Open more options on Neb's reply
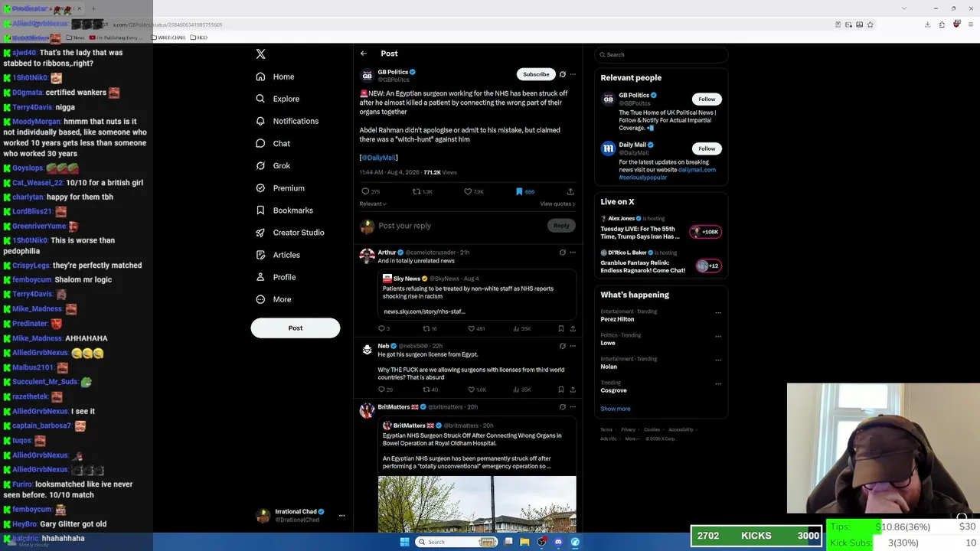This screenshot has width=980, height=551. pyautogui.click(x=573, y=346)
